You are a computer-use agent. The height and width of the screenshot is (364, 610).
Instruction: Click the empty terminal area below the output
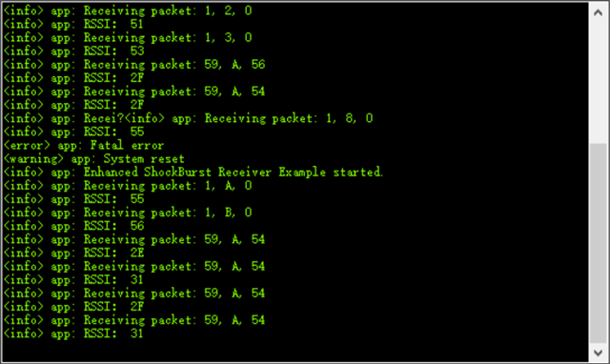295,352
